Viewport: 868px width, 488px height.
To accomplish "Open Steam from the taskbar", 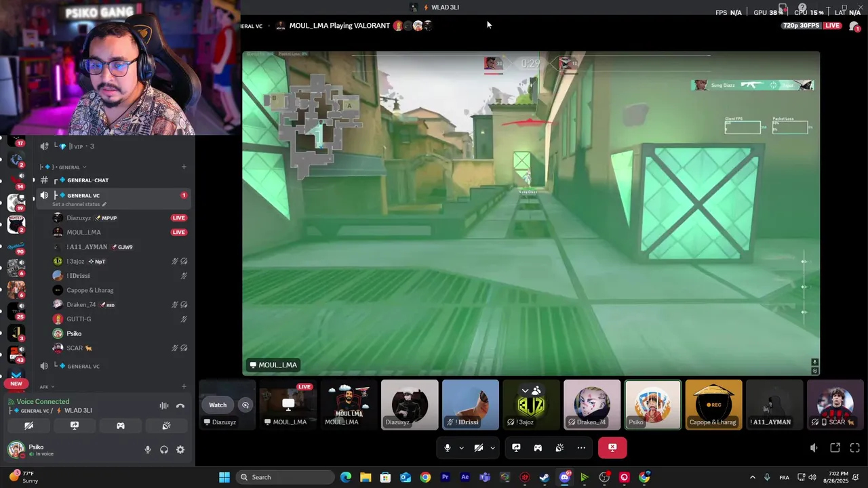I will click(545, 477).
